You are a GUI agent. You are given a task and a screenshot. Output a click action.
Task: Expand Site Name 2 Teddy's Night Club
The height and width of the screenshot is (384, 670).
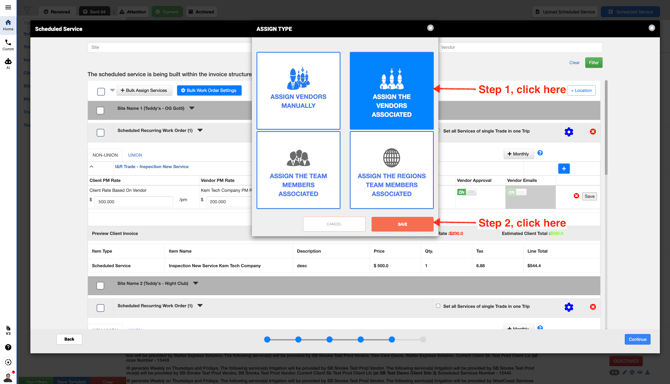tap(196, 283)
